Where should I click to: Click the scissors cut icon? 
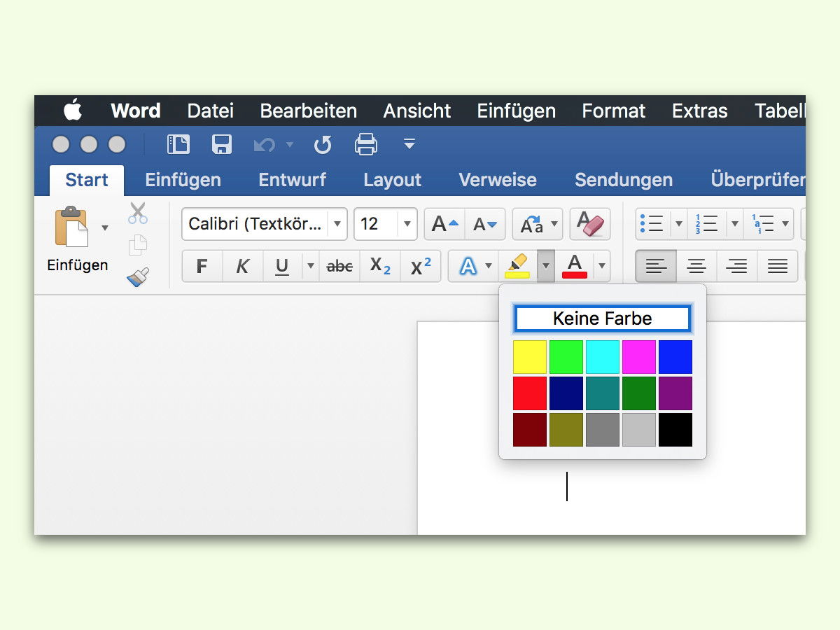pyautogui.click(x=138, y=213)
